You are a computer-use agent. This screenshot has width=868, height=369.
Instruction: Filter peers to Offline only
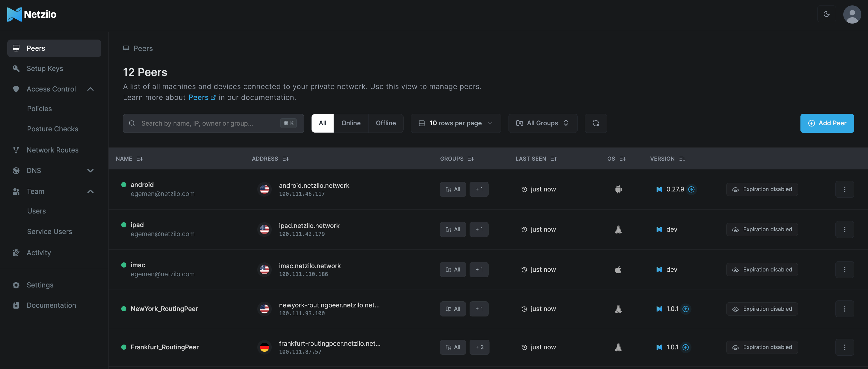385,123
